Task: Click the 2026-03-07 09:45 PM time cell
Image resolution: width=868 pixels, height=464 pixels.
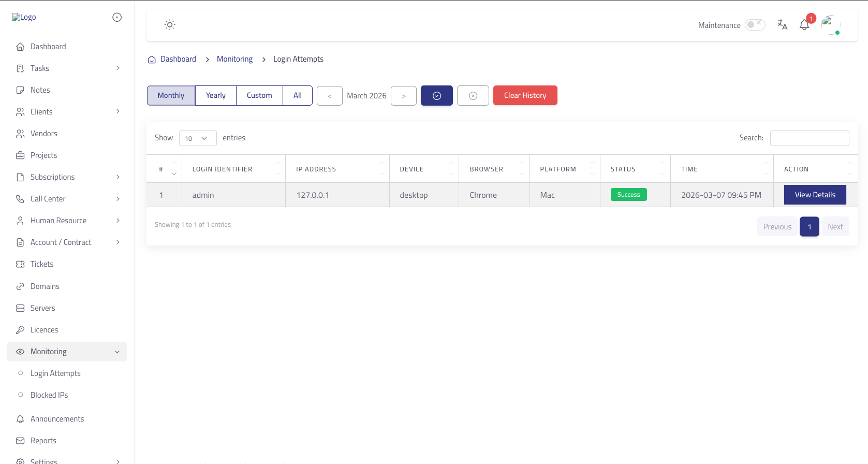Action: pyautogui.click(x=721, y=195)
